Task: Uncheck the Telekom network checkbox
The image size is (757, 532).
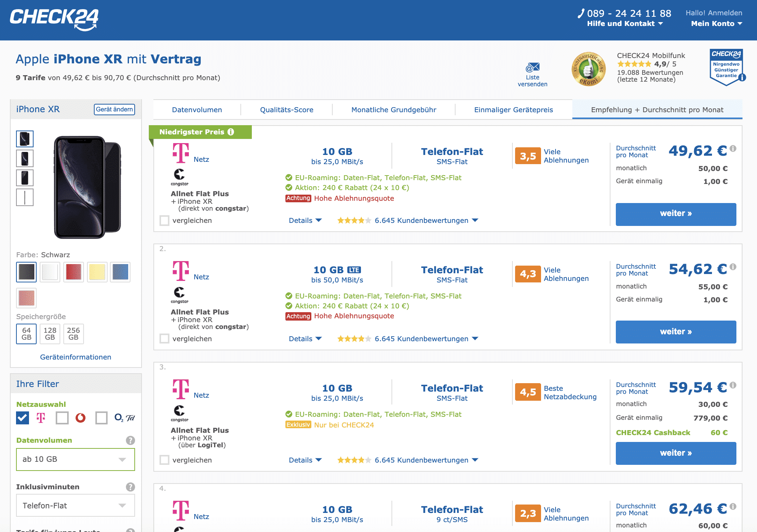Action: click(x=23, y=418)
